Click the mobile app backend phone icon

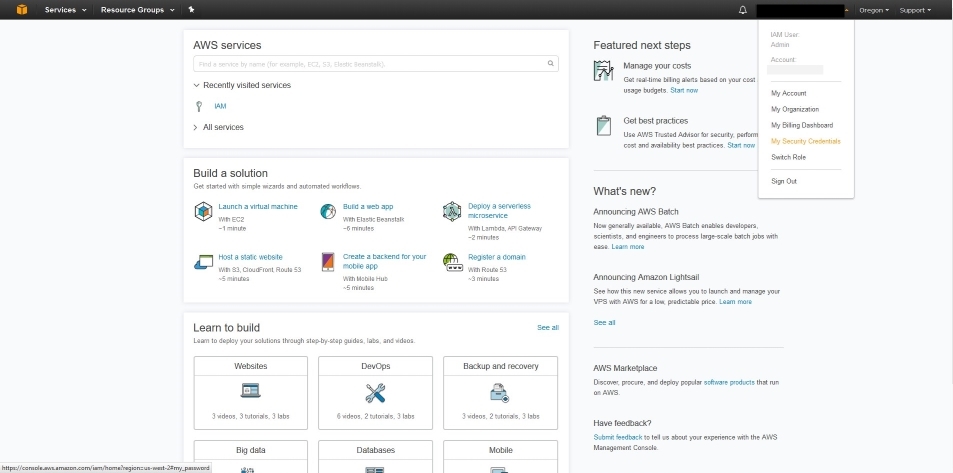(x=328, y=262)
